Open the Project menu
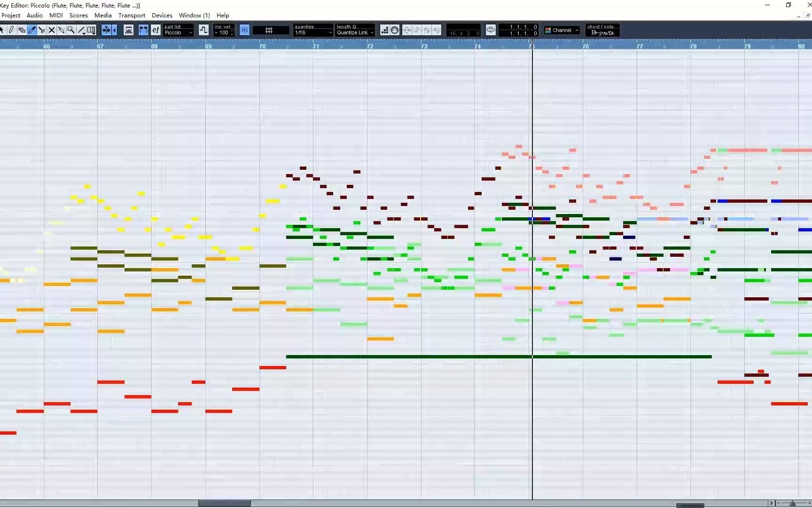Image resolution: width=812 pixels, height=508 pixels. 11,16
